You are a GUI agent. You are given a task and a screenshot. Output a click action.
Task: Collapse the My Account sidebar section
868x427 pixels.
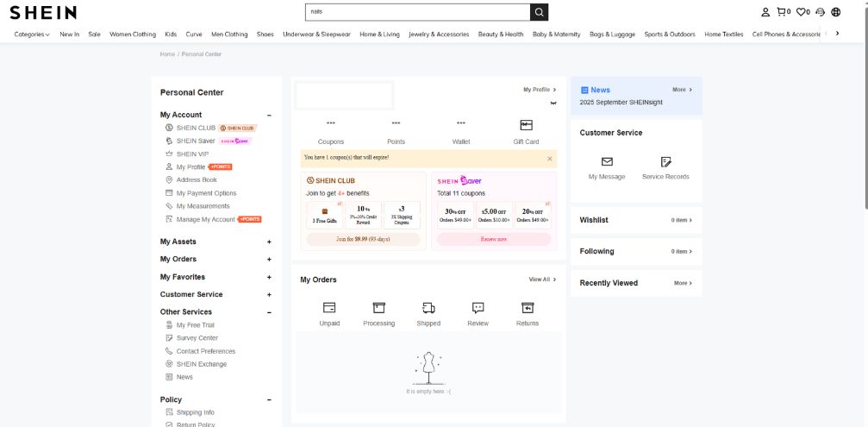coord(269,115)
